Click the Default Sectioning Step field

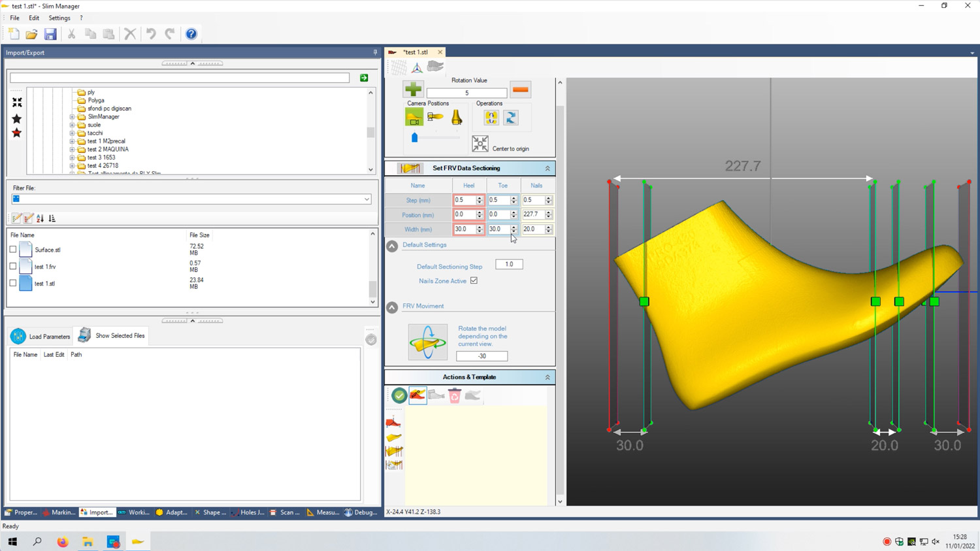tap(509, 264)
